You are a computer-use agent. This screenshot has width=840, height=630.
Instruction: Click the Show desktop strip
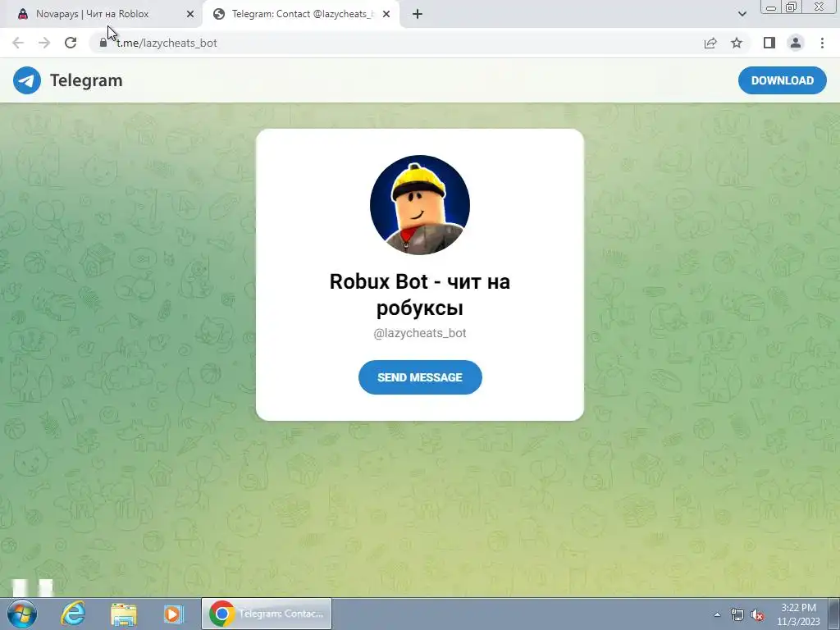click(834, 614)
